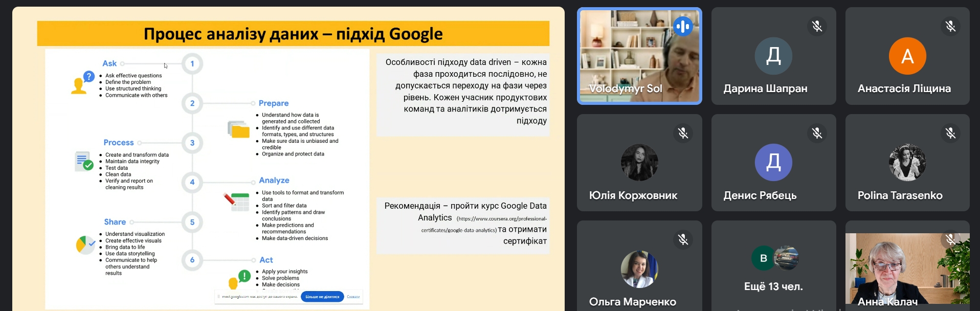Click step circle 2 on the slide
980x311 pixels.
[192, 103]
